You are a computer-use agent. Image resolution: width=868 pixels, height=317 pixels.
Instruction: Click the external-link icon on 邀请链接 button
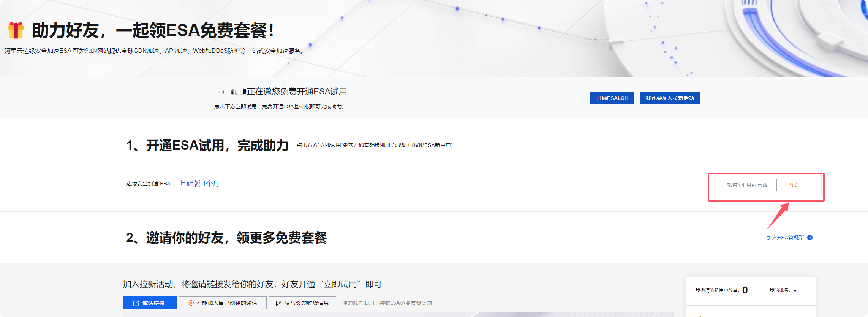pyautogui.click(x=136, y=303)
